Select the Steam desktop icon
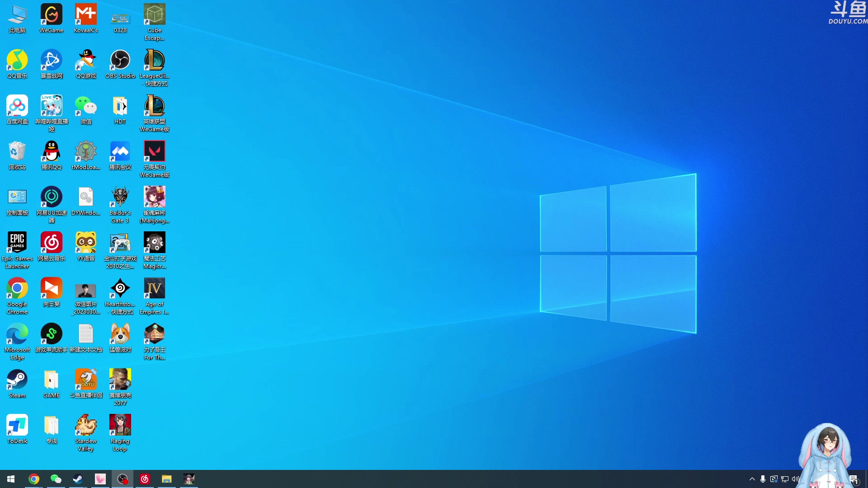 coord(17,384)
